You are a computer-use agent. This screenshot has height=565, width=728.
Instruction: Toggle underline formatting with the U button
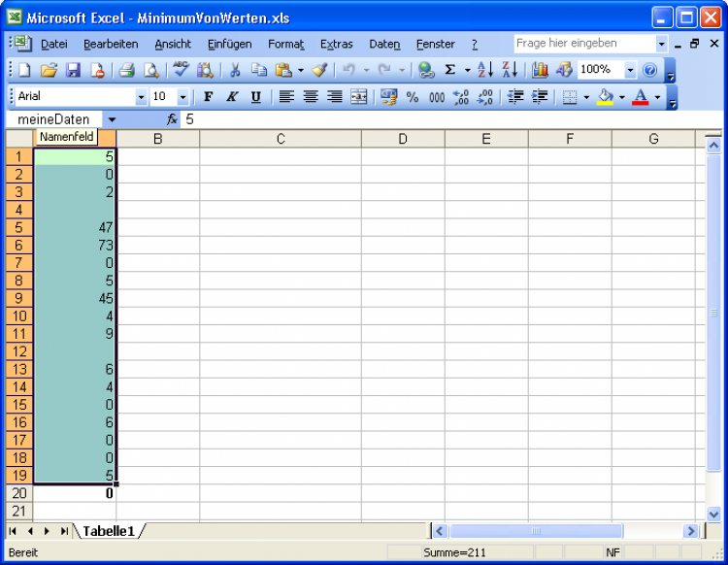(256, 97)
